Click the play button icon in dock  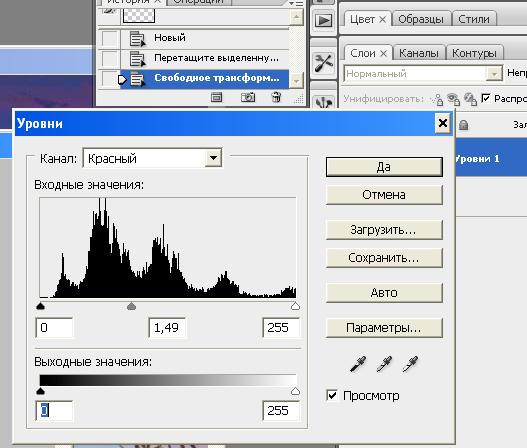tap(324, 21)
